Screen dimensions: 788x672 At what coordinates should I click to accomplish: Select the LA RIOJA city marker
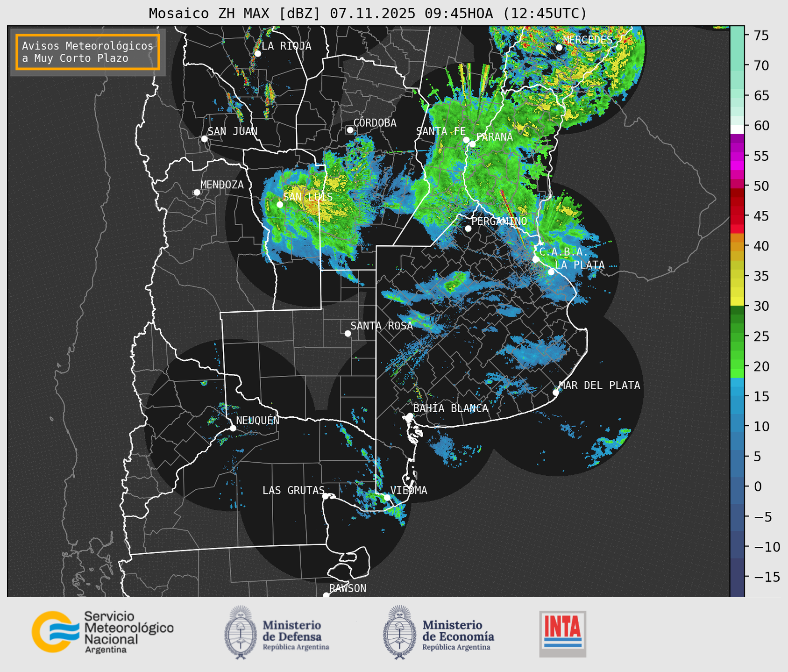pos(257,53)
